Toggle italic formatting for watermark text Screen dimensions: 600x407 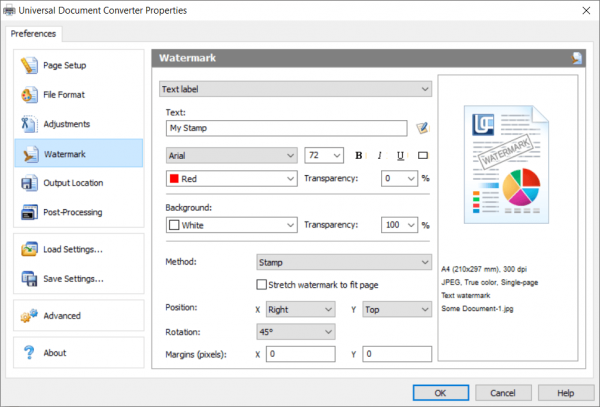coord(379,155)
